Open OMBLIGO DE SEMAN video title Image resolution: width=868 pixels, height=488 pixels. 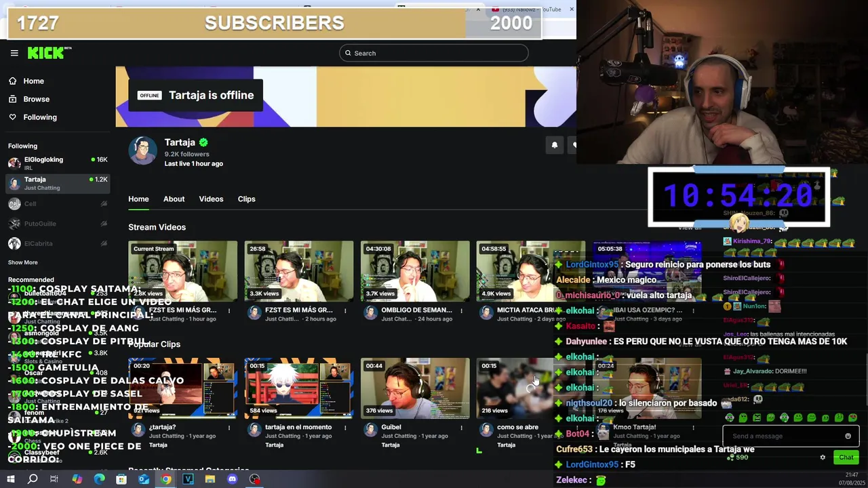point(416,310)
